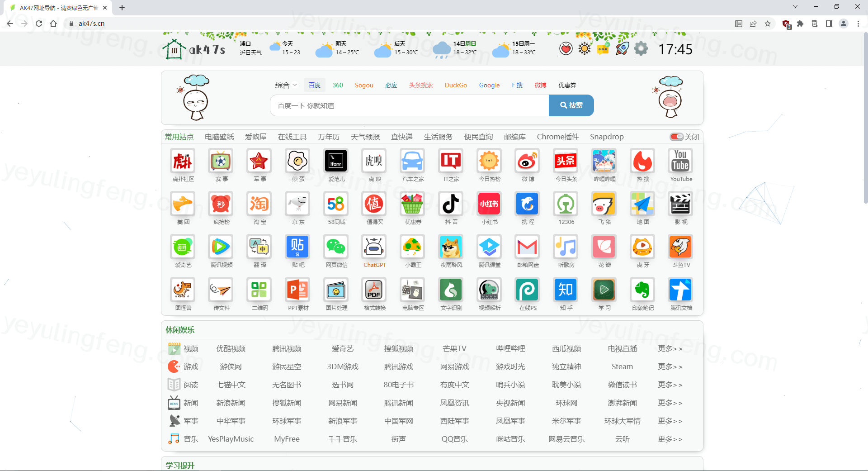Switch to the Chrome插件 tab
868x471 pixels.
point(558,137)
